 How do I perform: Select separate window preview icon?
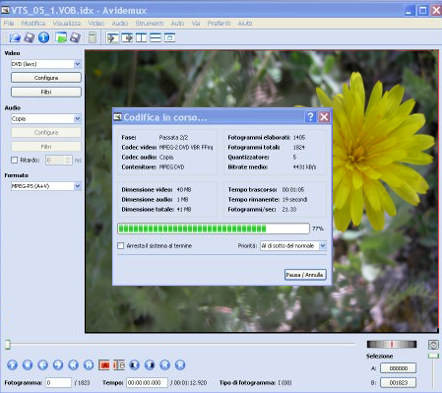click(x=169, y=38)
